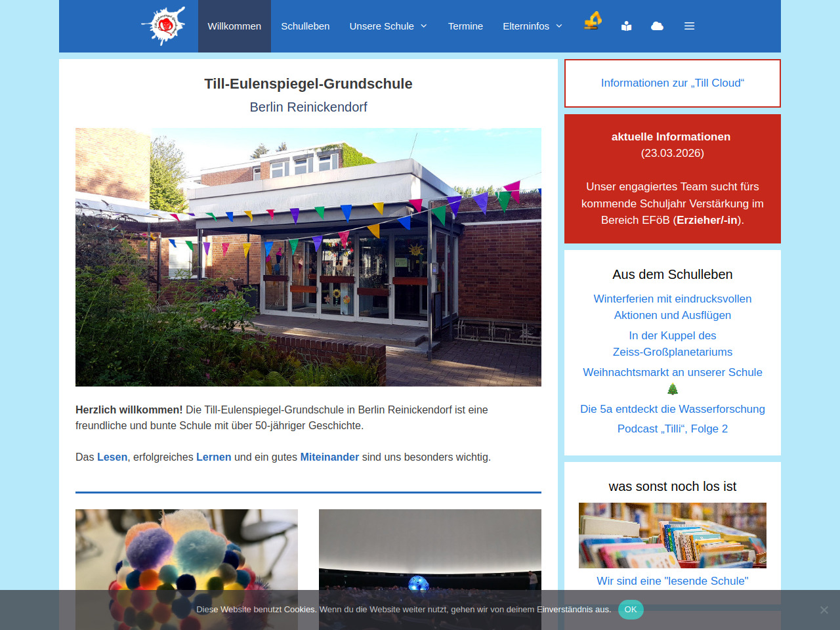Open Weihnachtsmarkt an unserer Schule link

[x=672, y=372]
